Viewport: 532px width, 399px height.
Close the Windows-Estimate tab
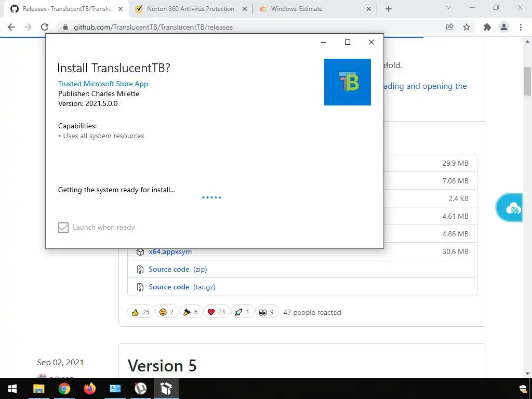(x=369, y=9)
